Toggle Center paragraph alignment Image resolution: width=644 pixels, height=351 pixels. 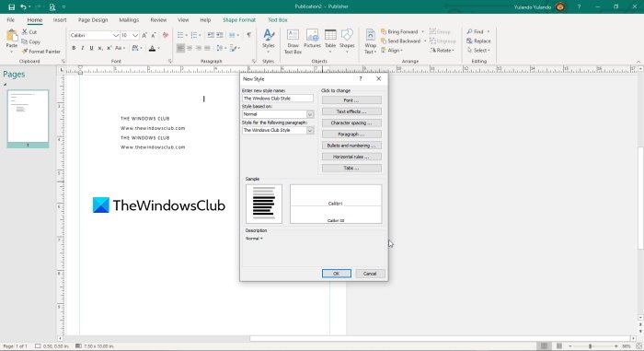pos(190,48)
